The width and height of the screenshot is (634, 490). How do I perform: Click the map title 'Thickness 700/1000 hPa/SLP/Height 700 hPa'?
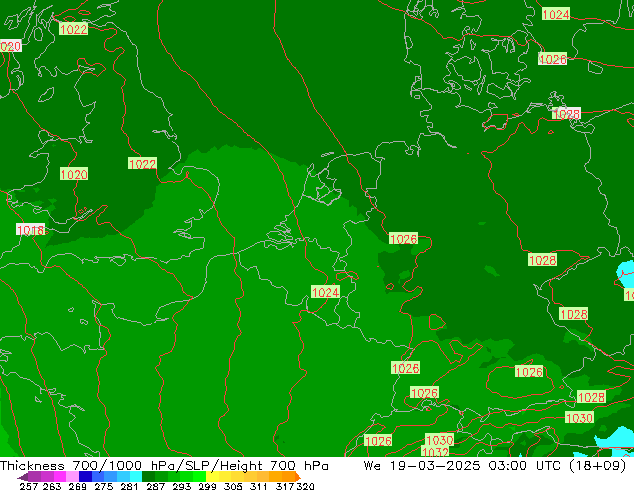164,466
